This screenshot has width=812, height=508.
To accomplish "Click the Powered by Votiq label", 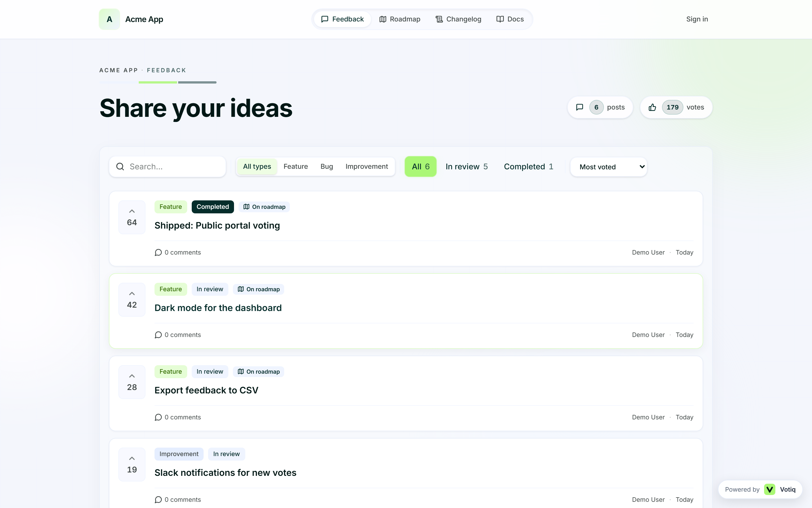I will [760, 489].
